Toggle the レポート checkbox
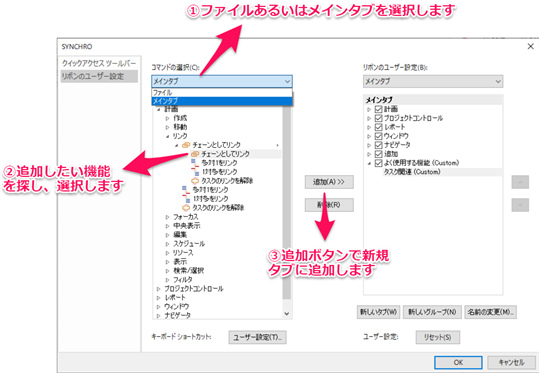539x373 pixels. [378, 127]
